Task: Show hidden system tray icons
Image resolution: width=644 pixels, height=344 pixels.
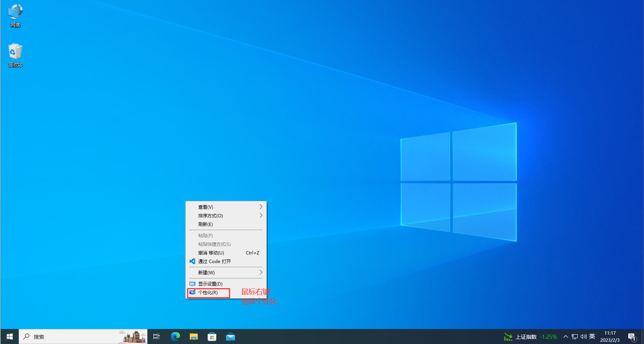Action: 565,337
